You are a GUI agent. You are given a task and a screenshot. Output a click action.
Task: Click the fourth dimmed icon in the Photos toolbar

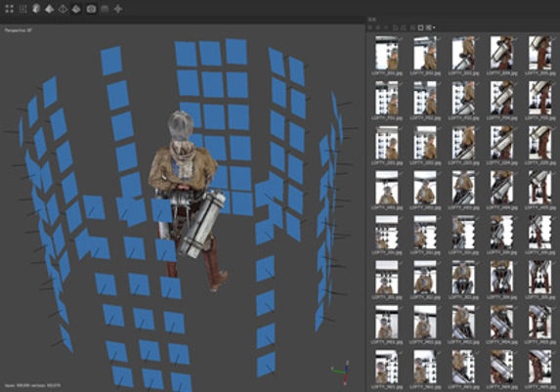click(x=395, y=27)
